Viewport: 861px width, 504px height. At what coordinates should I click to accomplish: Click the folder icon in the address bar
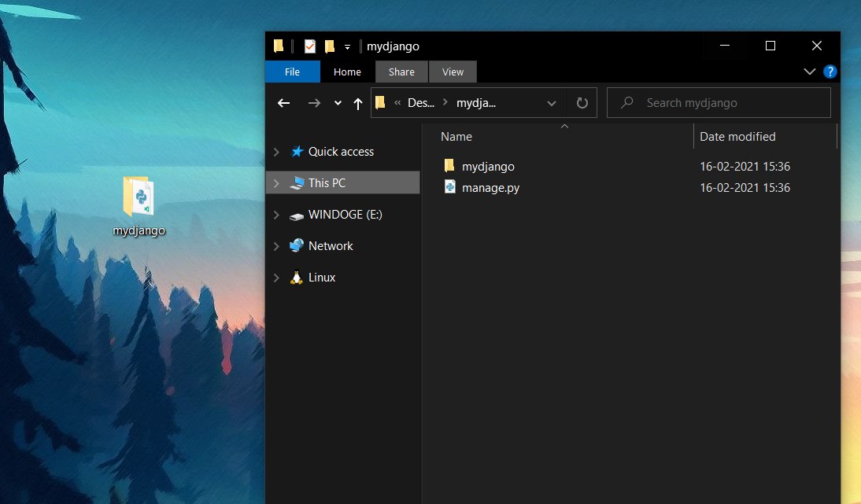tap(380, 102)
